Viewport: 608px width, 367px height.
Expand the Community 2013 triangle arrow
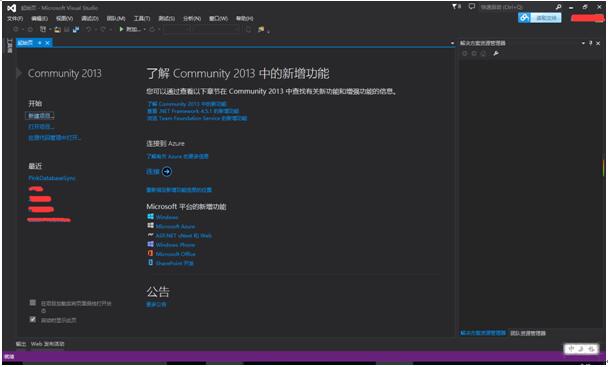(19, 73)
